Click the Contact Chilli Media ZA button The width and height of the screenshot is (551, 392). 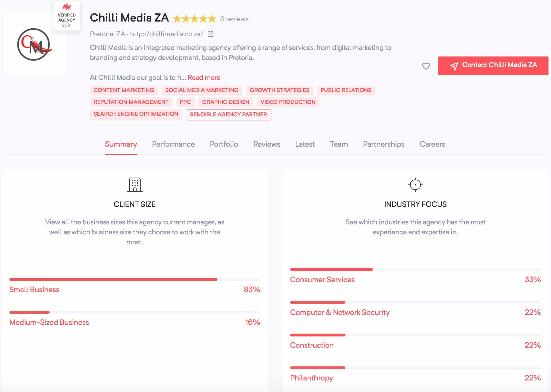coord(493,66)
